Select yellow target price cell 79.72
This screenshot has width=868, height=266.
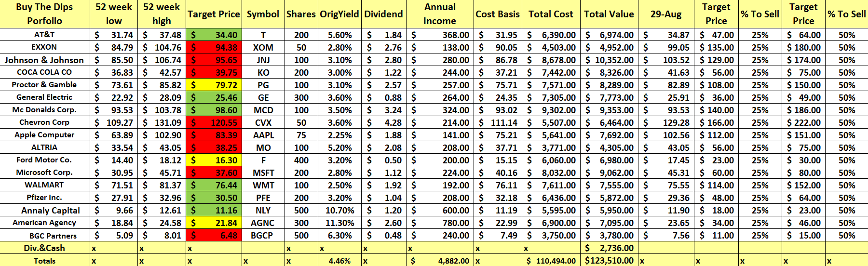[214, 85]
